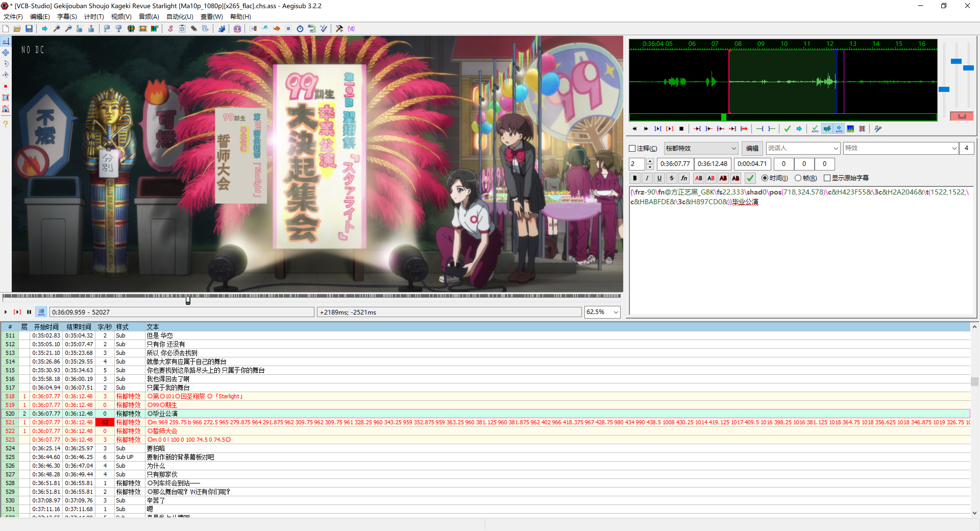980x531 pixels.
Task: Open the script properties clipboard icon
Action: coord(182,29)
